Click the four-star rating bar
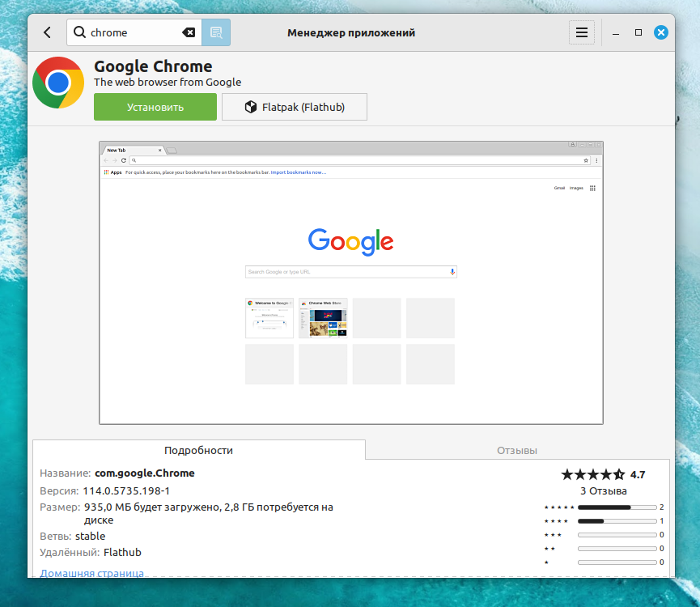 (x=617, y=521)
